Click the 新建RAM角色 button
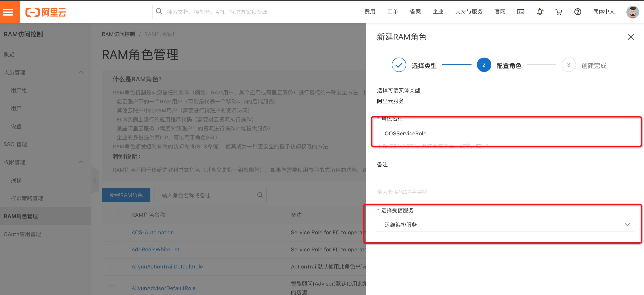This screenshot has width=644, height=295. coord(126,195)
